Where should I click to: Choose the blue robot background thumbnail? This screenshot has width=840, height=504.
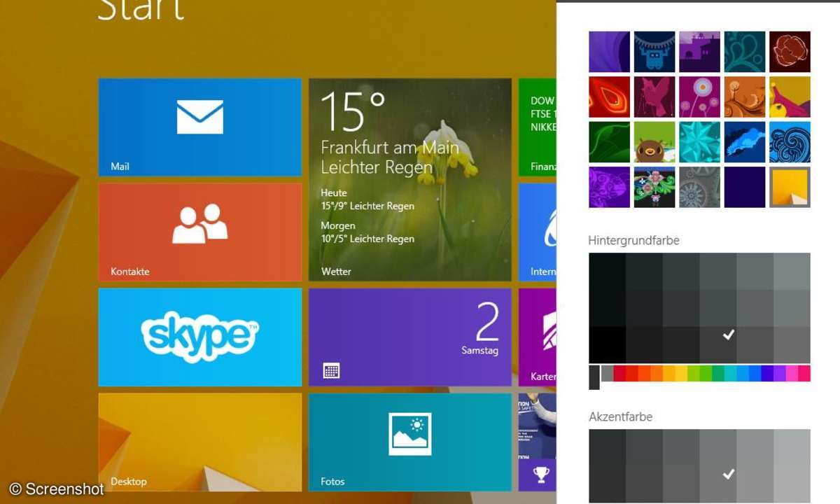(654, 52)
